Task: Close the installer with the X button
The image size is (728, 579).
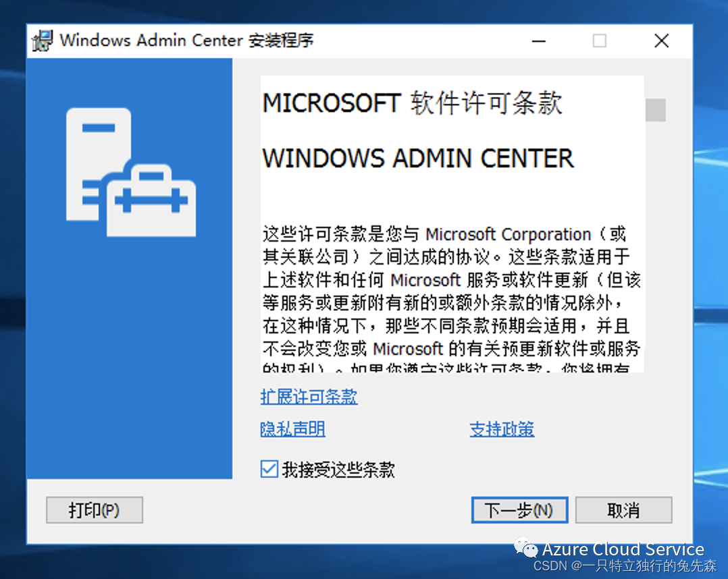Action: coord(662,40)
